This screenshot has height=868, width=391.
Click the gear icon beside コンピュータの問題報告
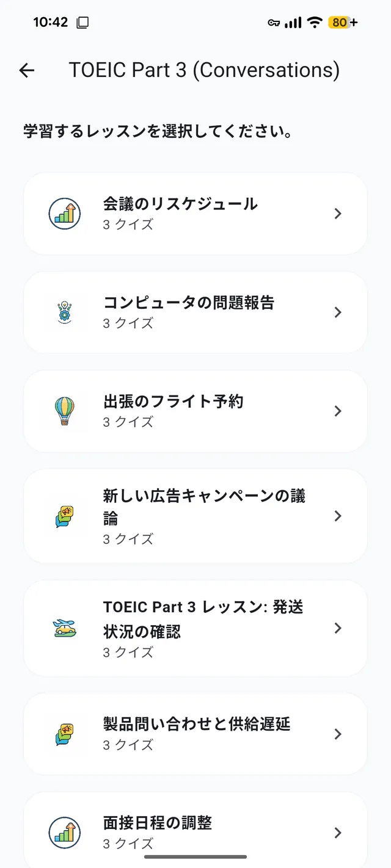[64, 312]
